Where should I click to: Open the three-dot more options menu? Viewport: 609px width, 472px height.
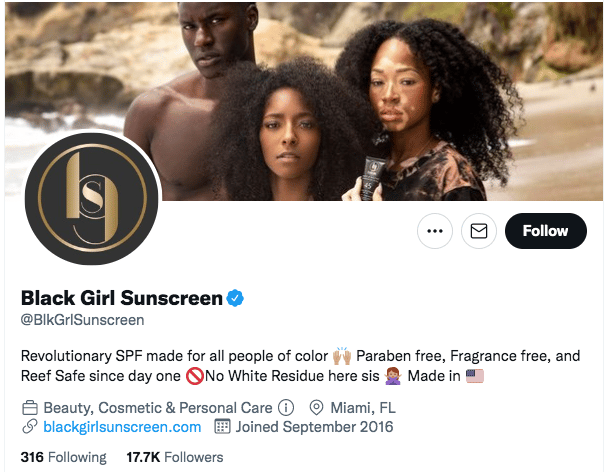point(435,231)
